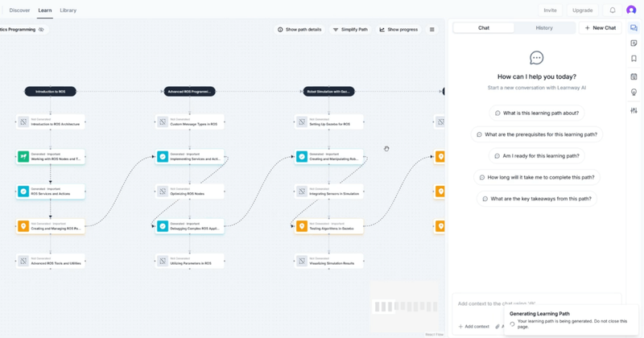Click the checkmark icon on ROS Services and Actions
Screen dimensions: 644x338
click(23, 192)
